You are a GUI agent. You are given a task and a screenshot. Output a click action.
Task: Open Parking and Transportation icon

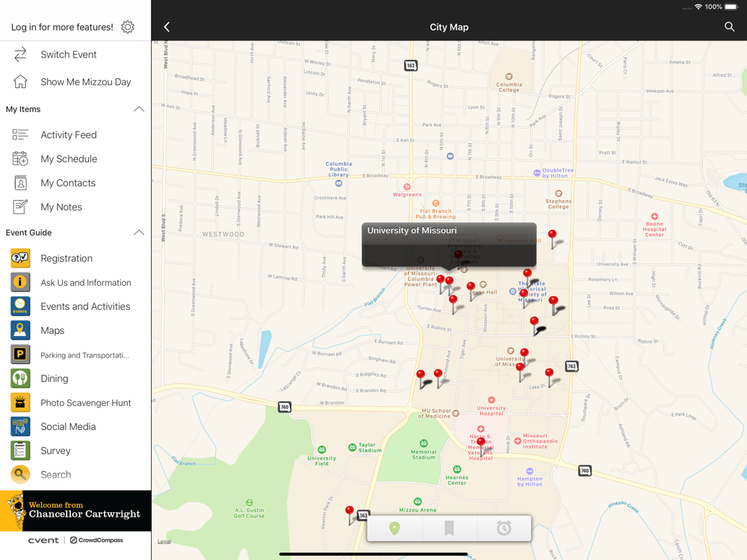20,355
